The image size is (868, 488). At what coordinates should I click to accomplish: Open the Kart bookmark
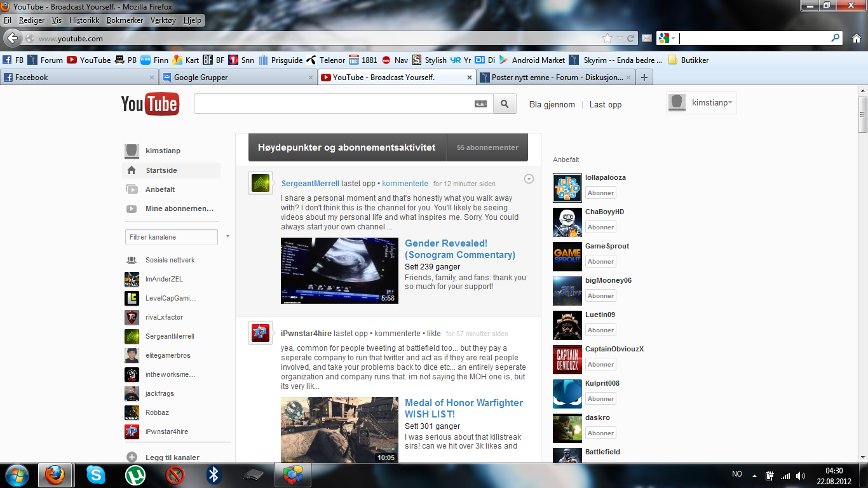(x=186, y=60)
